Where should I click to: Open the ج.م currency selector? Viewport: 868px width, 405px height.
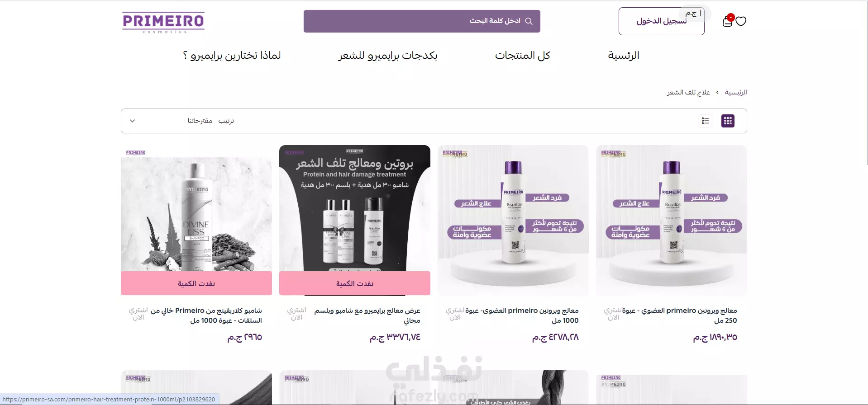click(x=693, y=14)
